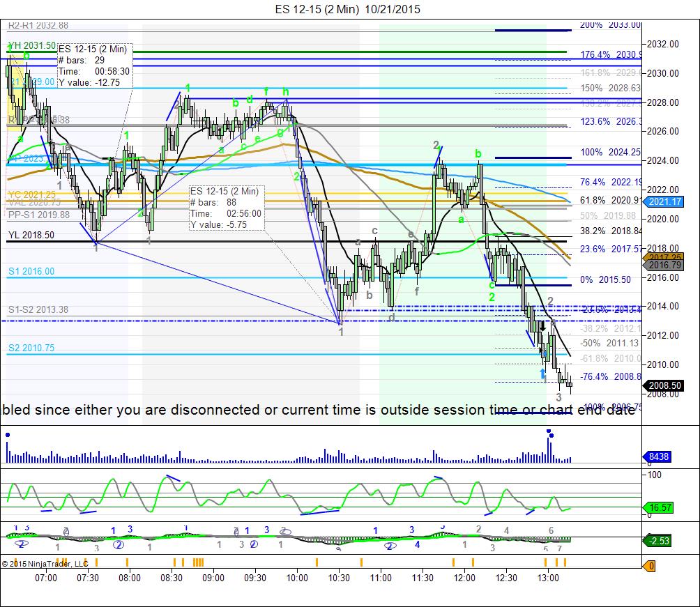Click the 07:00 label on the time axis
The height and width of the screenshot is (607, 700).
pos(46,578)
